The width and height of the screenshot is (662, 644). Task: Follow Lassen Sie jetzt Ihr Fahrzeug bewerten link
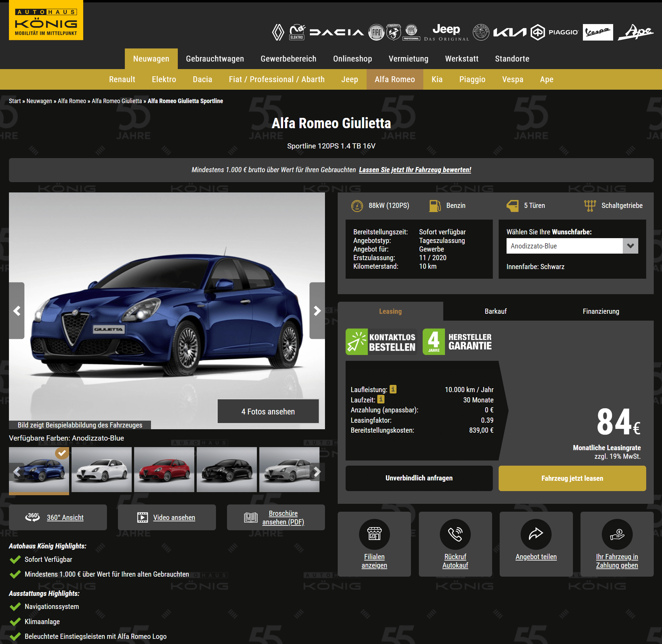[x=415, y=170]
